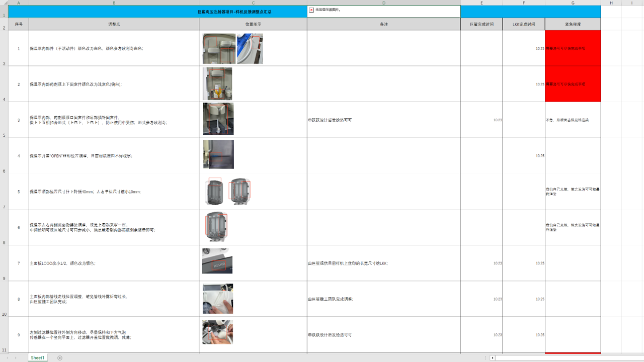The width and height of the screenshot is (644, 362).
Task: Click the dark OPEN-marking photo for item 4
Action: [x=218, y=154]
